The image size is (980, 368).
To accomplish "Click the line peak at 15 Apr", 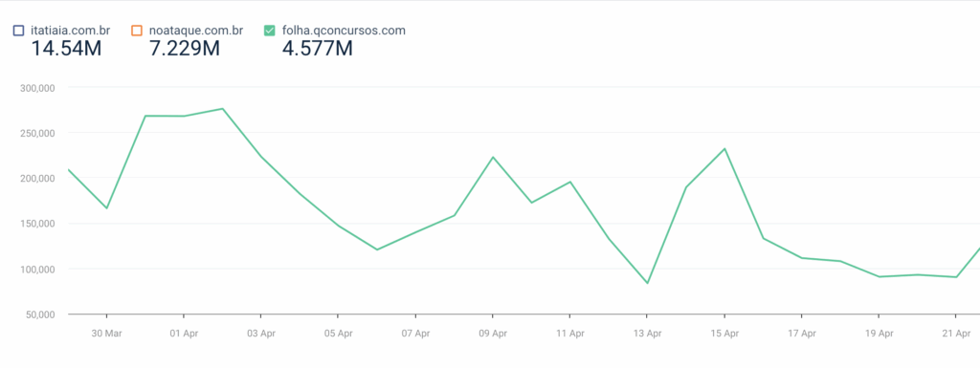I will coord(724,148).
